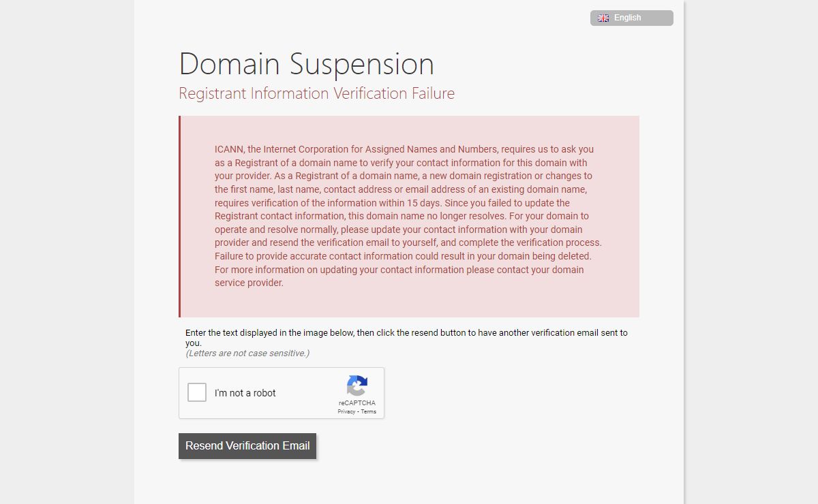This screenshot has width=818, height=504.
Task: Click the UK flag icon
Action: point(603,18)
